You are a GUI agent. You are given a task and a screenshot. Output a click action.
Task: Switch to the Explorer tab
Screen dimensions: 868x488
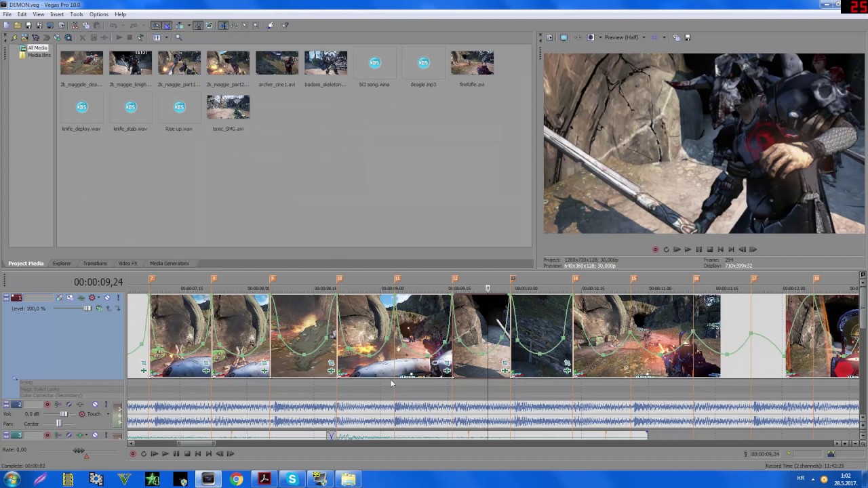[62, 264]
